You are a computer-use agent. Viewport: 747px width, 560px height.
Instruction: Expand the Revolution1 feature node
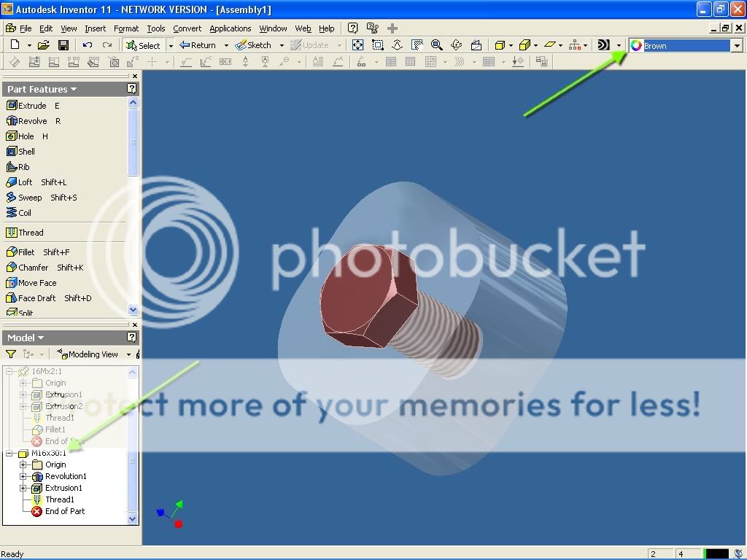click(x=23, y=477)
